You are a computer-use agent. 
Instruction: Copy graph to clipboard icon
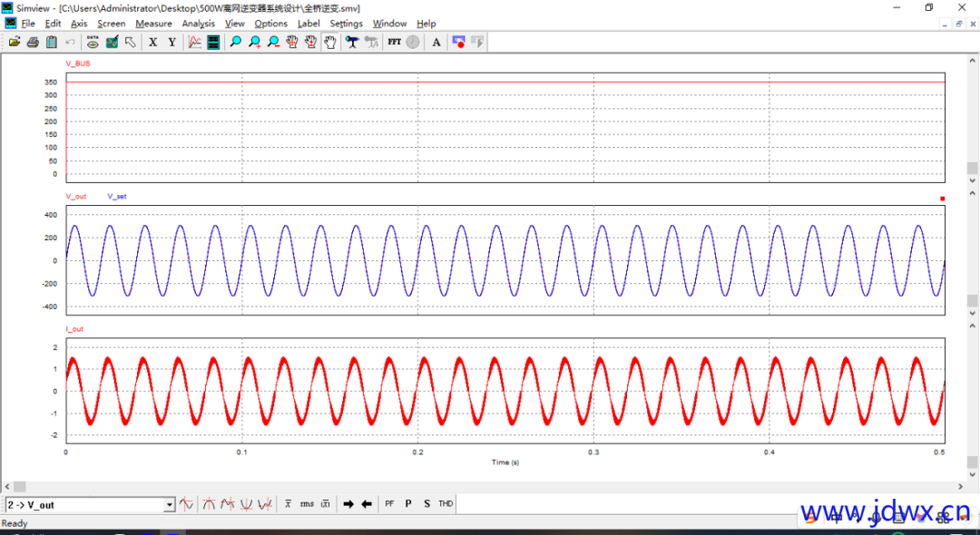(52, 43)
